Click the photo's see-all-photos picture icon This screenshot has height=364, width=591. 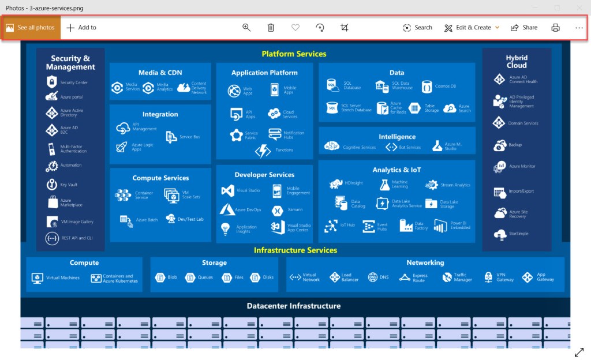[10, 28]
